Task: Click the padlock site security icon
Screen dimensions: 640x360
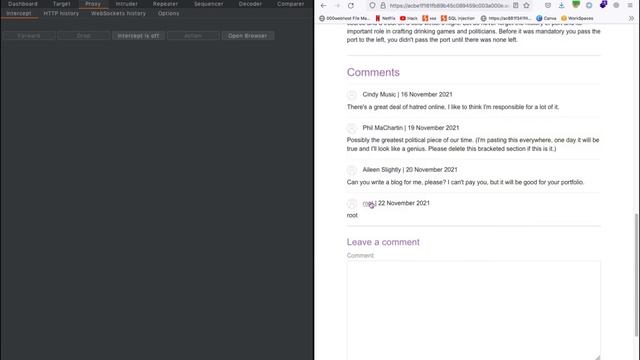Action: coord(383,6)
